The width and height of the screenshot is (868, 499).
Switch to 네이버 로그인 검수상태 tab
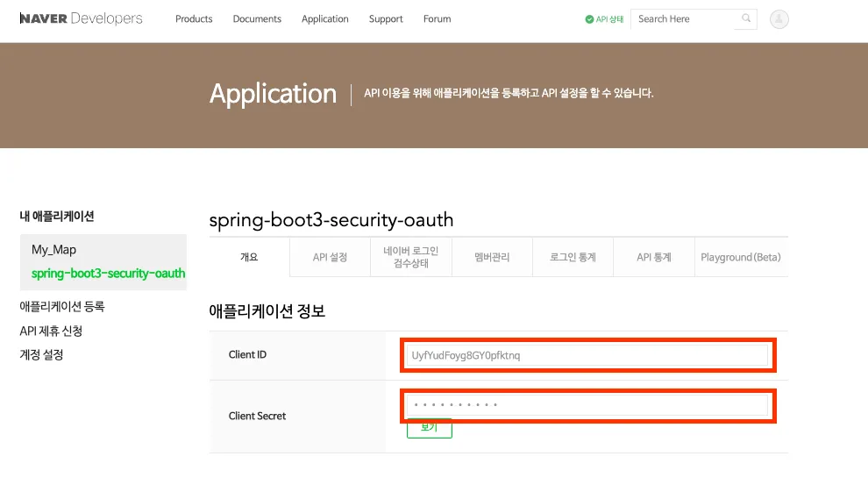pyautogui.click(x=410, y=257)
